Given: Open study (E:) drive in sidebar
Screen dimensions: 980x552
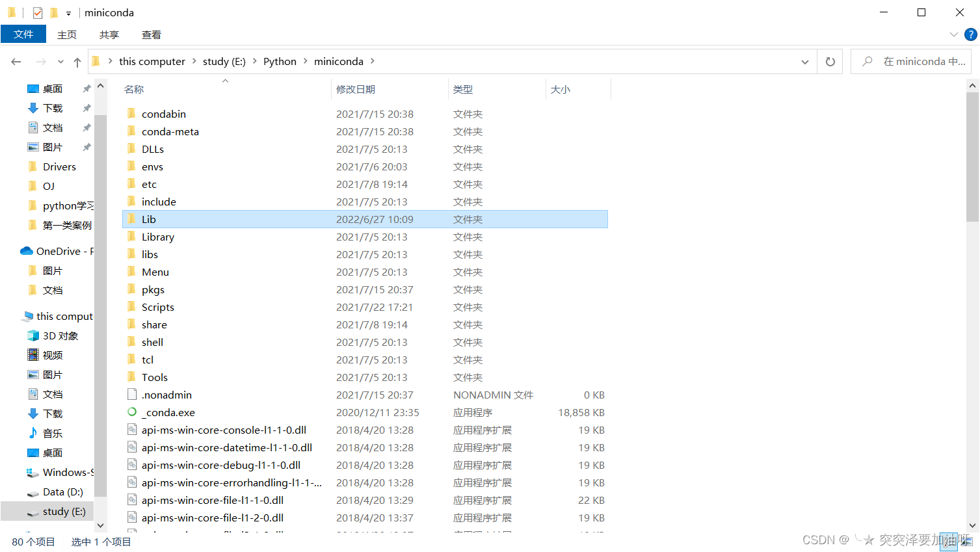Looking at the screenshot, I should point(64,512).
